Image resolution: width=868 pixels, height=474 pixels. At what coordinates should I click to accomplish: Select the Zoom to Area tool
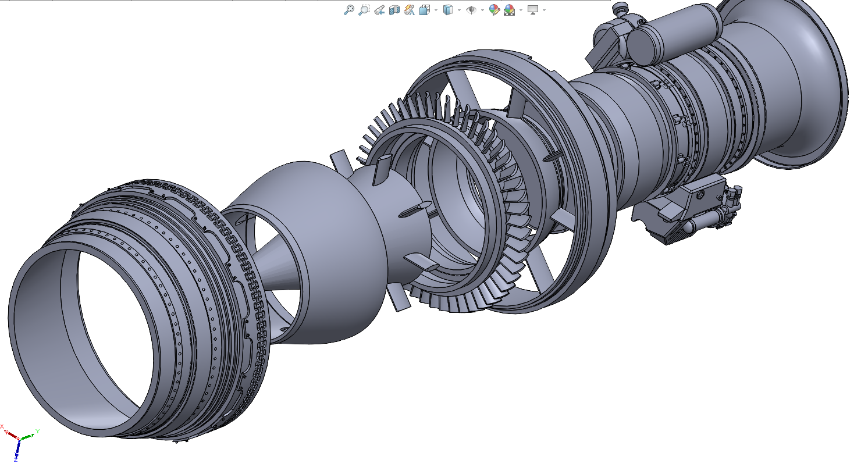(364, 10)
